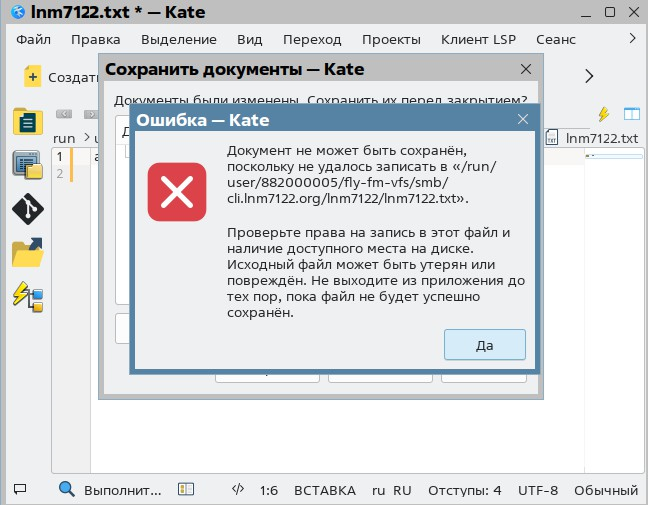Click the Создать new document icon
648x505 pixels.
click(x=32, y=76)
